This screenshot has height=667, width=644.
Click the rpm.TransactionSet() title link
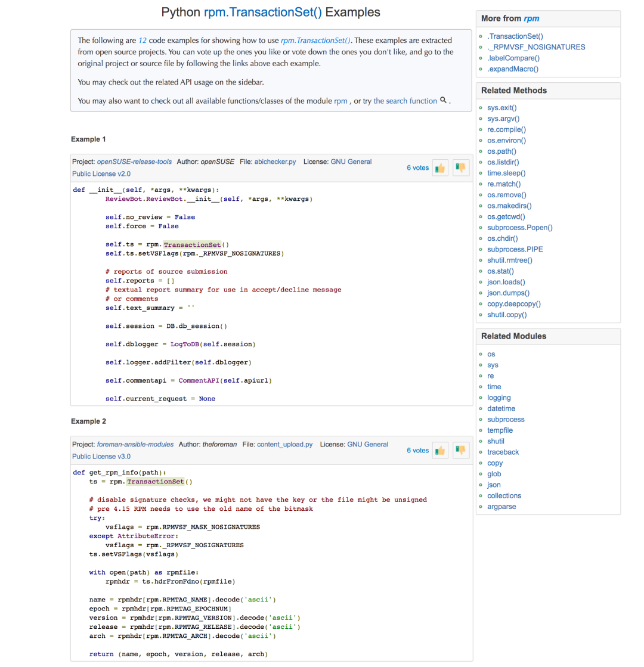tap(262, 13)
